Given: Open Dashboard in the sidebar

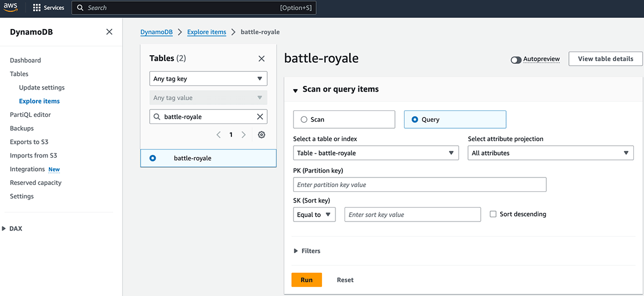Looking at the screenshot, I should (x=25, y=61).
